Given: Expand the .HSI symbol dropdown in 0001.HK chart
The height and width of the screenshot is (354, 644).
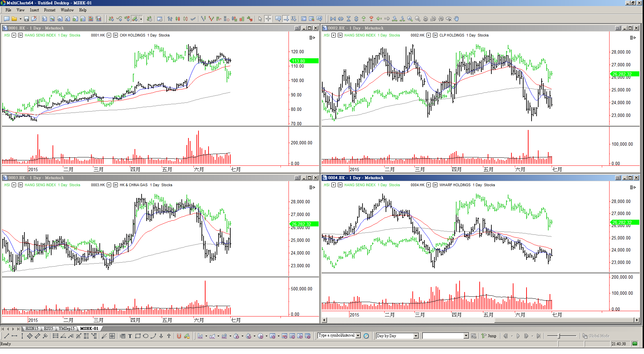Looking at the screenshot, I should (x=14, y=35).
